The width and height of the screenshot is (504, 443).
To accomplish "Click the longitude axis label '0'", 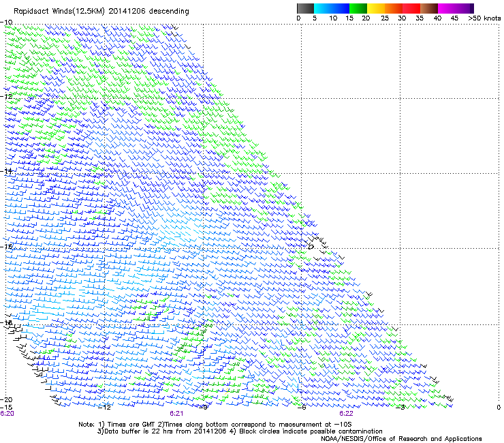I will tap(499, 408).
